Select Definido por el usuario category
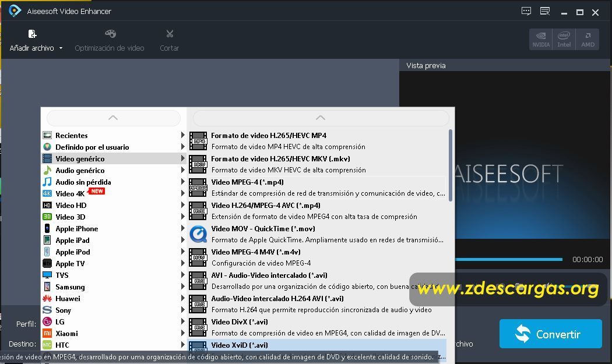The width and height of the screenshot is (612, 364). (x=113, y=147)
